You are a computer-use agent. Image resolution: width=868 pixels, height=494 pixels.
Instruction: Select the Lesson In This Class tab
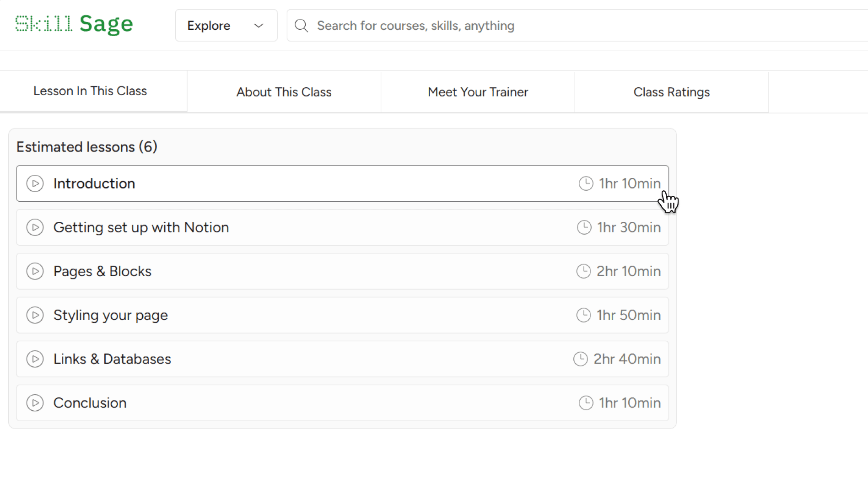(90, 91)
